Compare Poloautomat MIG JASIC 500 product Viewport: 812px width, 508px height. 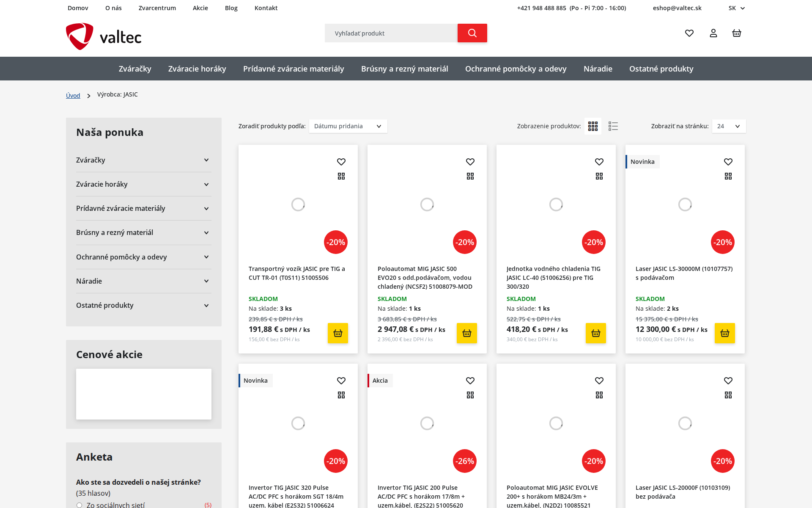pyautogui.click(x=470, y=176)
